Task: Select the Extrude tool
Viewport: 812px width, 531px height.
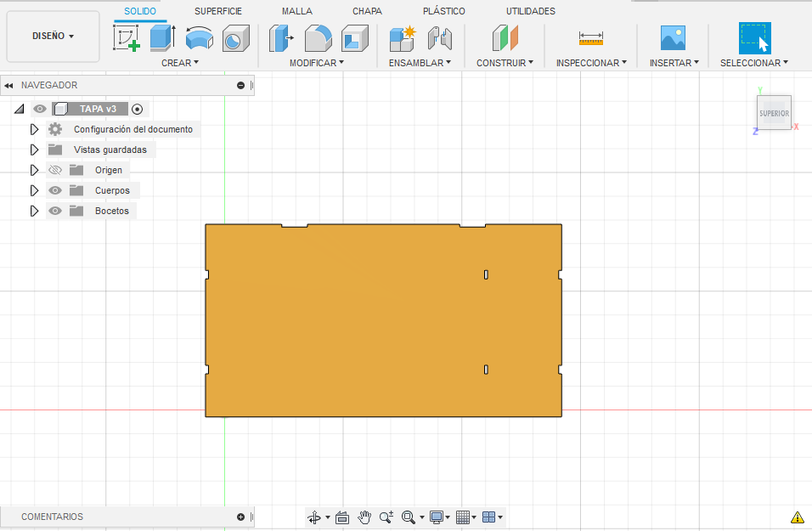Action: click(x=162, y=38)
